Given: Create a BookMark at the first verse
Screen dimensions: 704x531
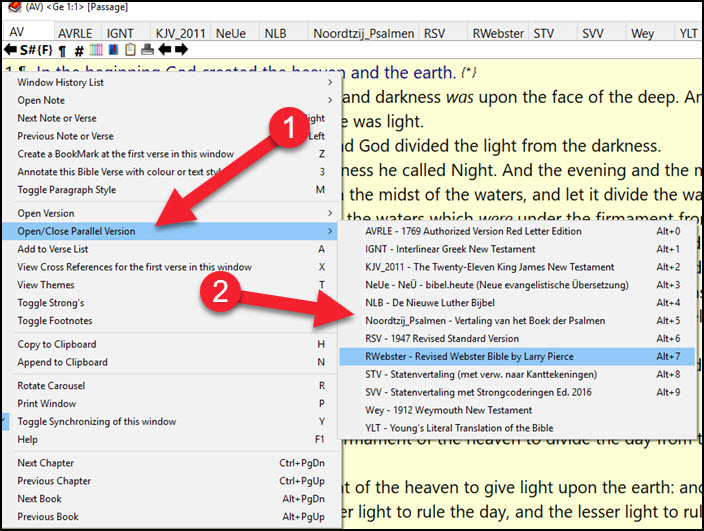Looking at the screenshot, I should [171, 154].
